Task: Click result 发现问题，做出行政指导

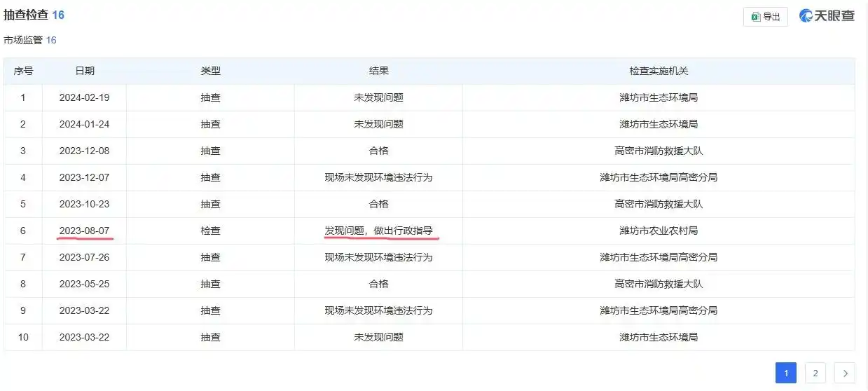Action: point(378,231)
